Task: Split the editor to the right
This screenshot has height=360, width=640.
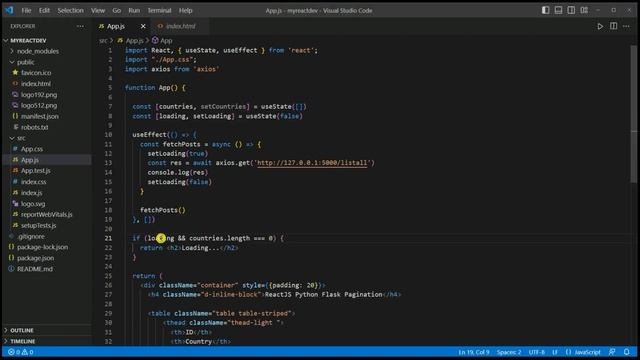Action: (x=613, y=26)
